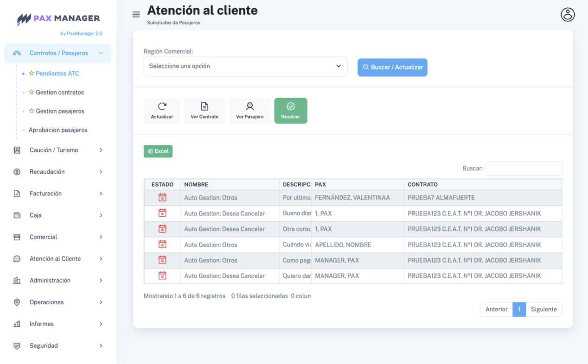Click the estado icon for APELLIDO, NOMBRE row
The width and height of the screenshot is (588, 364).
162,245
